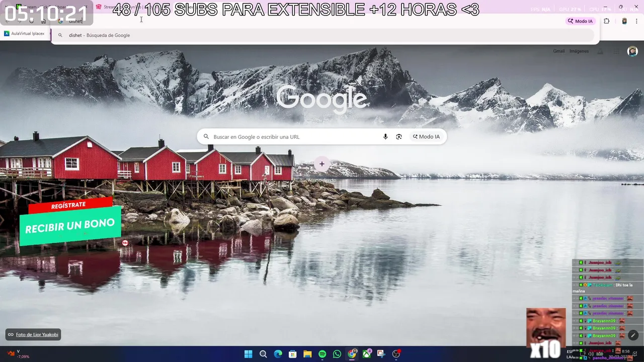The height and width of the screenshot is (362, 644).
Task: Open the Google apps grid
Action: 616,51
